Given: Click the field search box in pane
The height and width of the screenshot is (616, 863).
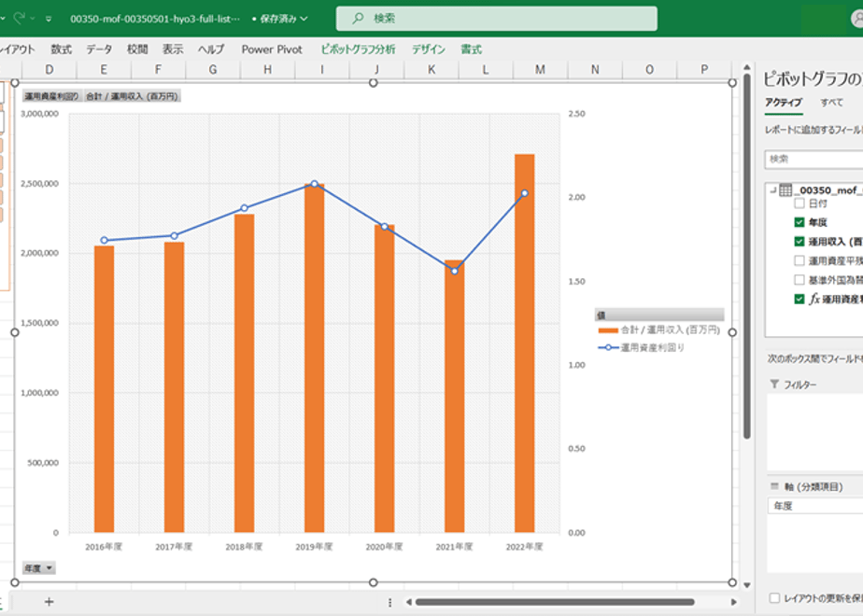Looking at the screenshot, I should 813,160.
